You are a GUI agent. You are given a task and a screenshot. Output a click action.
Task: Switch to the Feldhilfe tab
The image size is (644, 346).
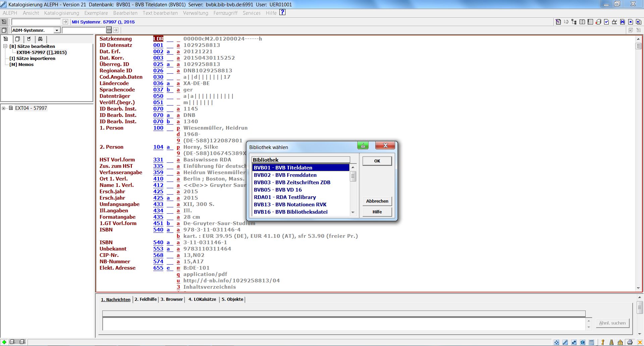tap(146, 299)
